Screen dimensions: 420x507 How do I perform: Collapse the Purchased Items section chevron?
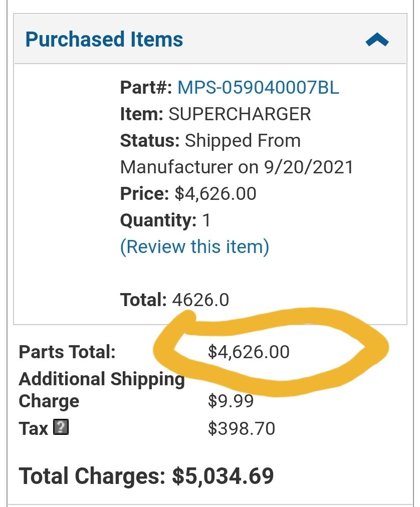click(377, 40)
